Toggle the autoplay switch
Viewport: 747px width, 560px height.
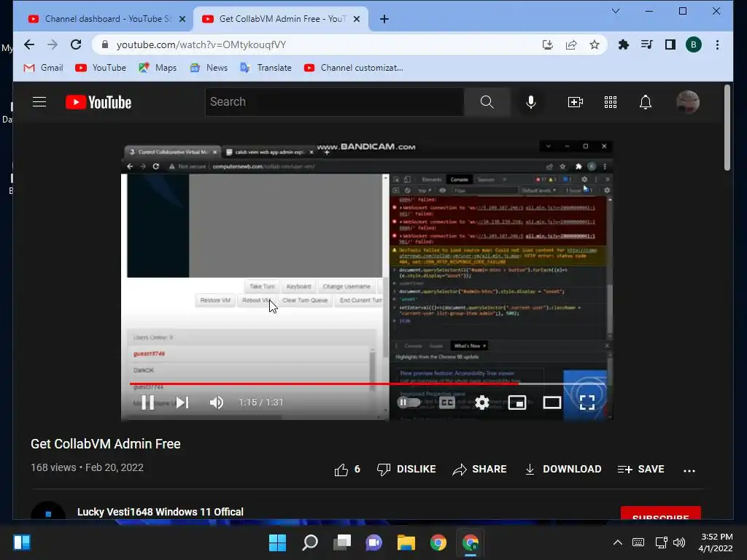[409, 402]
